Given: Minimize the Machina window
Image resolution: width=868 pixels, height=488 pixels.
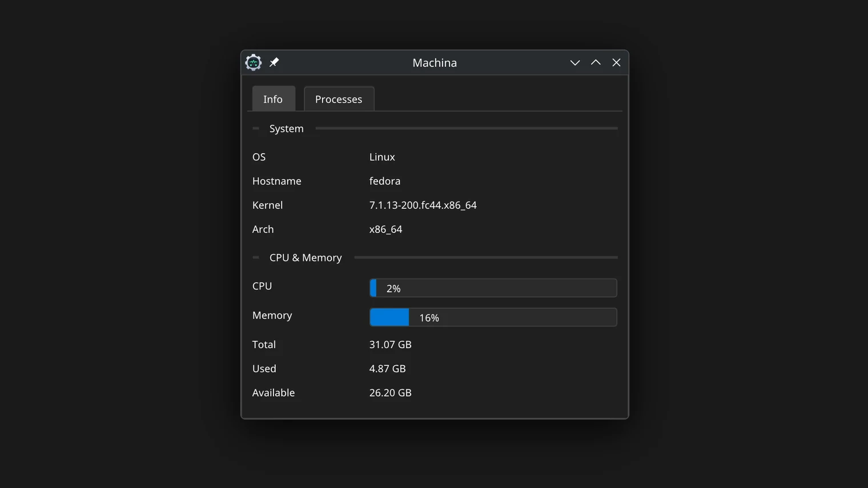Looking at the screenshot, I should (x=575, y=63).
